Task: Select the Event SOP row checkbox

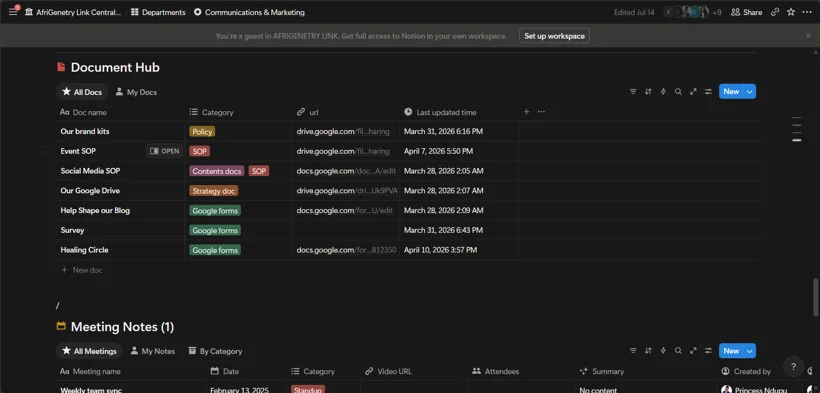Action: 47,151
